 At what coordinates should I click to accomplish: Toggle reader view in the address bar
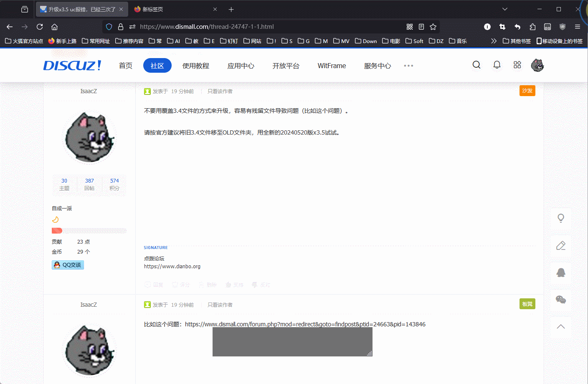421,26
